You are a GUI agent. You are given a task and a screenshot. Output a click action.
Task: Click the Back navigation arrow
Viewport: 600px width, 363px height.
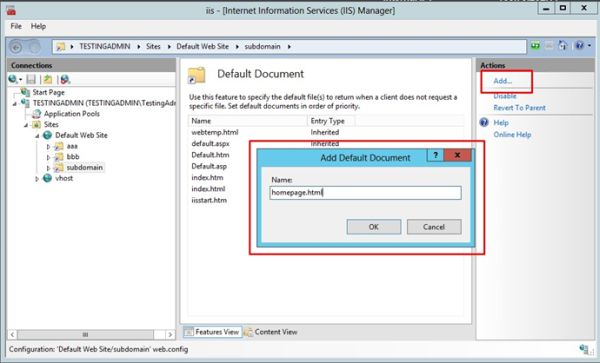pos(16,47)
